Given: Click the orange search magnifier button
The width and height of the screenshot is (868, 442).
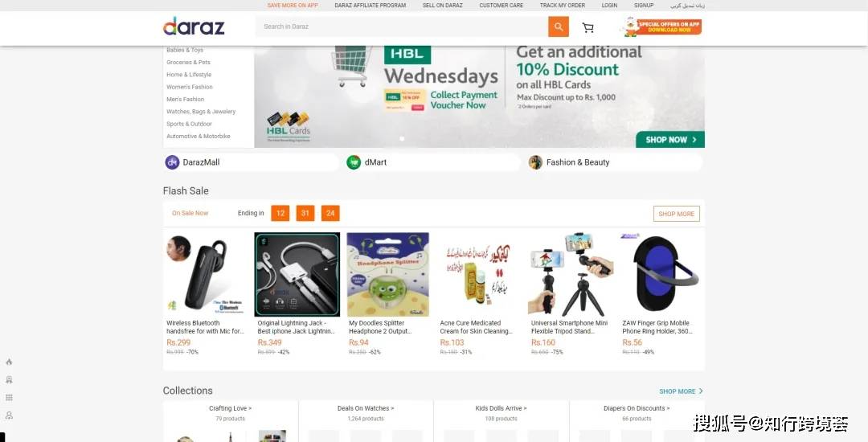Looking at the screenshot, I should click(x=559, y=27).
